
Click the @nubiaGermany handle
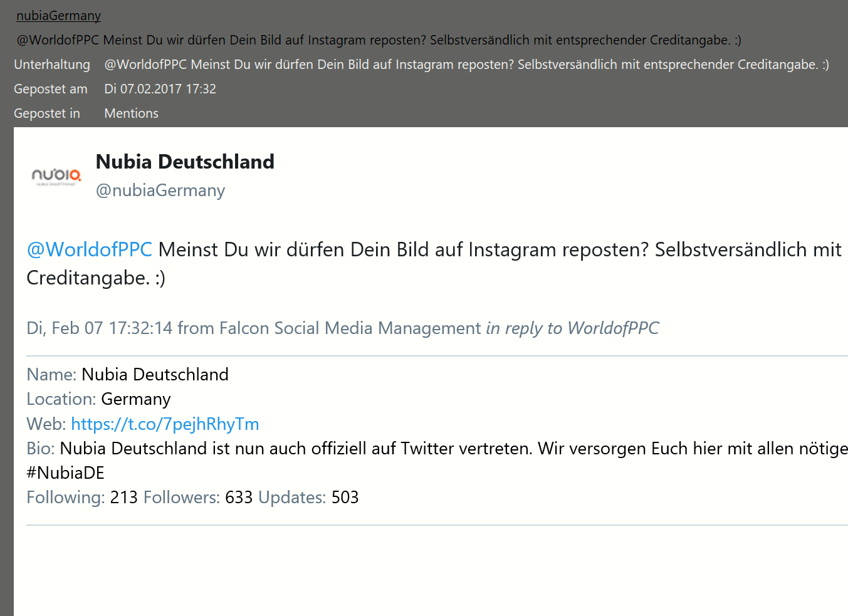coord(160,191)
